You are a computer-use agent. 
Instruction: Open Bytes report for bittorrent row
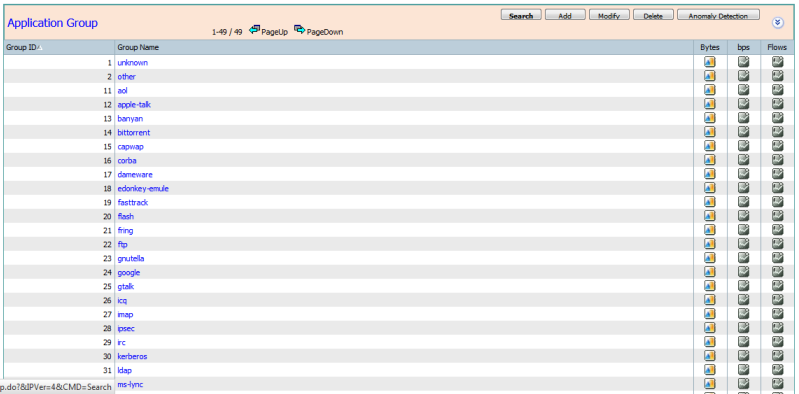click(x=709, y=132)
